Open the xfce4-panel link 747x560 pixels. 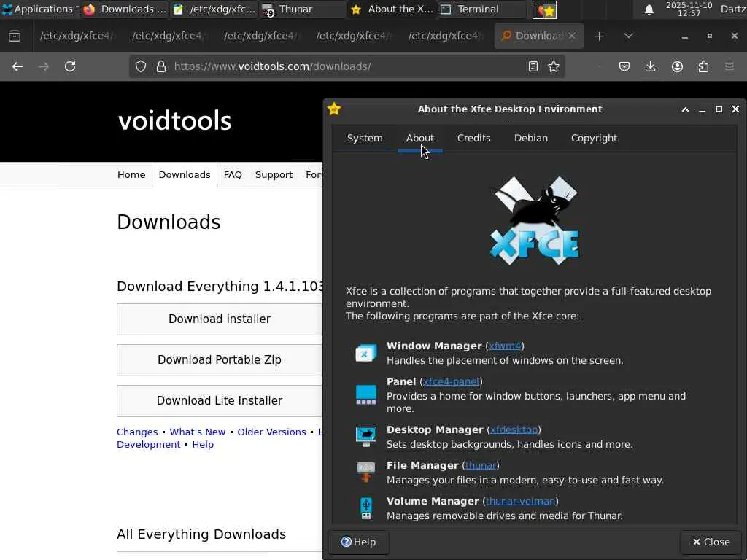coord(451,381)
